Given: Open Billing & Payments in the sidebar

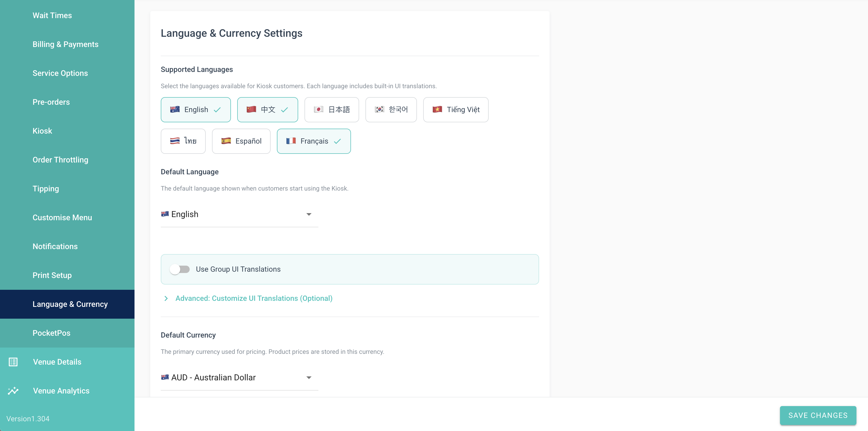Looking at the screenshot, I should tap(65, 44).
